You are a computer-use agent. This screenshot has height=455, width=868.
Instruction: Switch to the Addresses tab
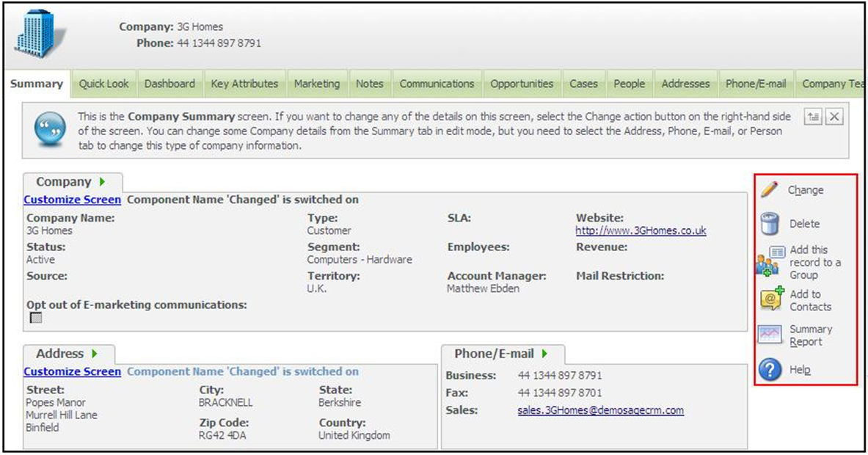coord(686,84)
